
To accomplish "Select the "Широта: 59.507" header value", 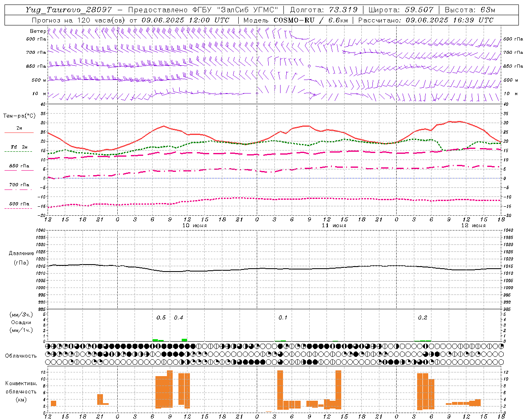I will coord(401,10).
